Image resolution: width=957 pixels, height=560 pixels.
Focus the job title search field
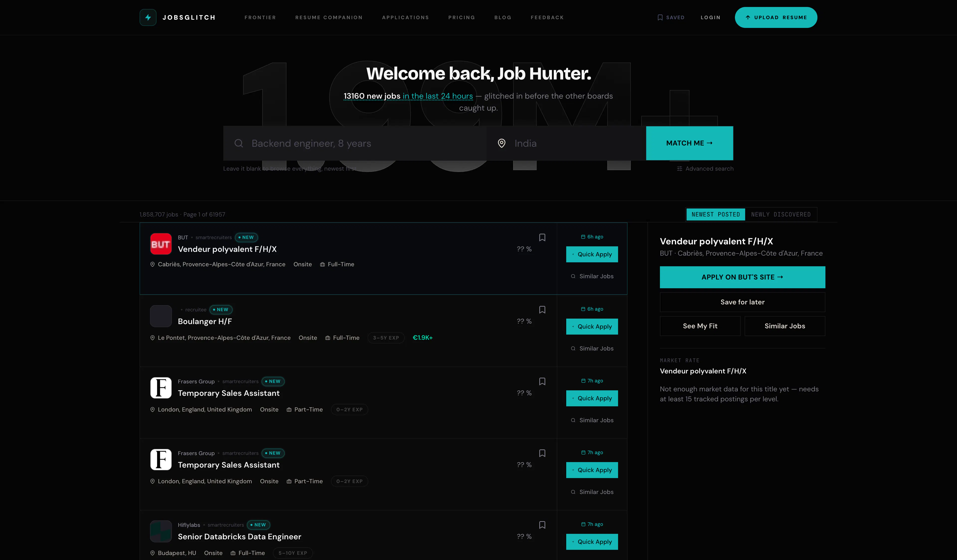pos(355,143)
